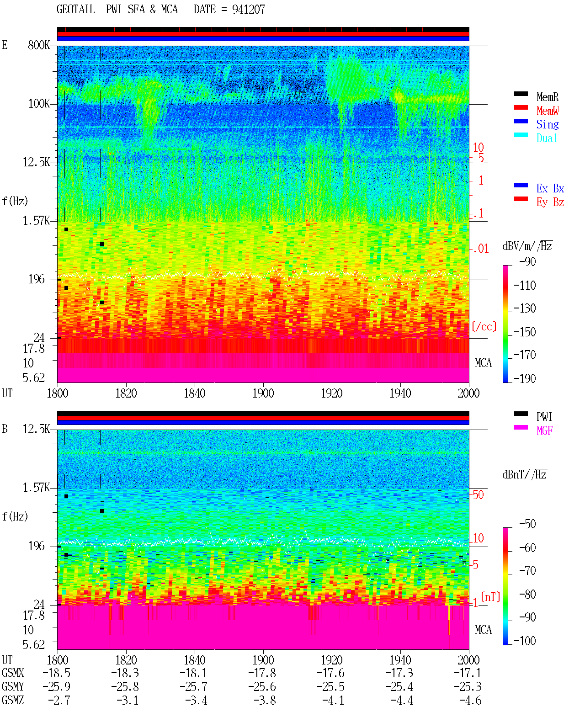Click the GSMX row label
585x728 pixels.
[13, 673]
